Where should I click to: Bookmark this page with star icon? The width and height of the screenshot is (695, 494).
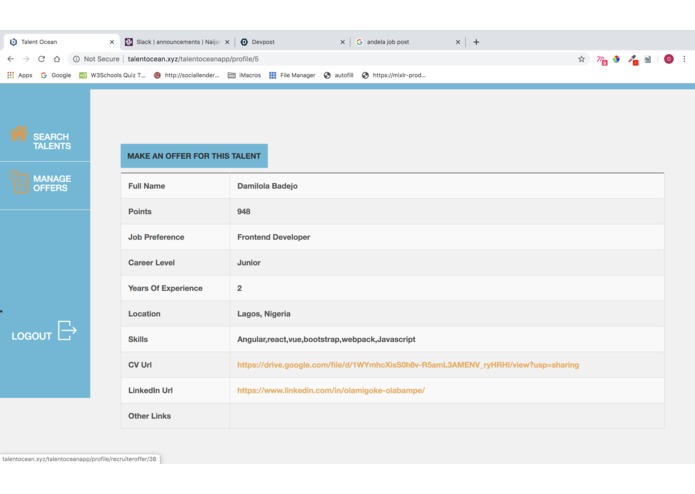581,59
